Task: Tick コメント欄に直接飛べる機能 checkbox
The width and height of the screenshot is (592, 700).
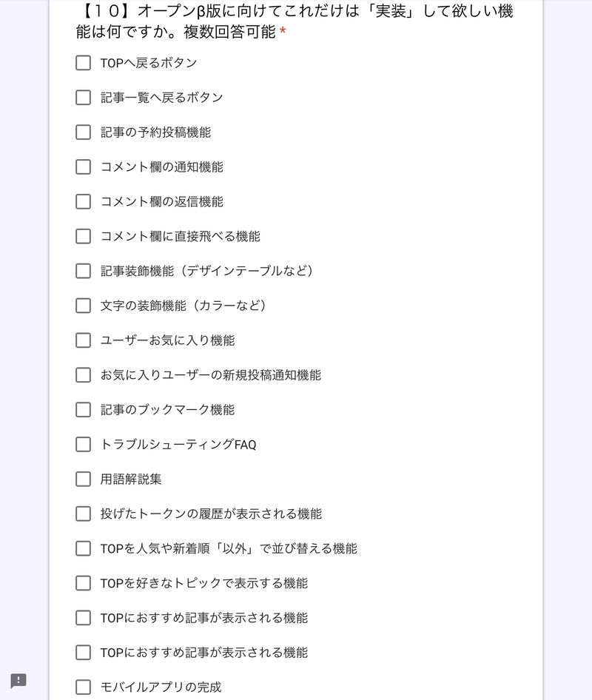Action: point(83,237)
